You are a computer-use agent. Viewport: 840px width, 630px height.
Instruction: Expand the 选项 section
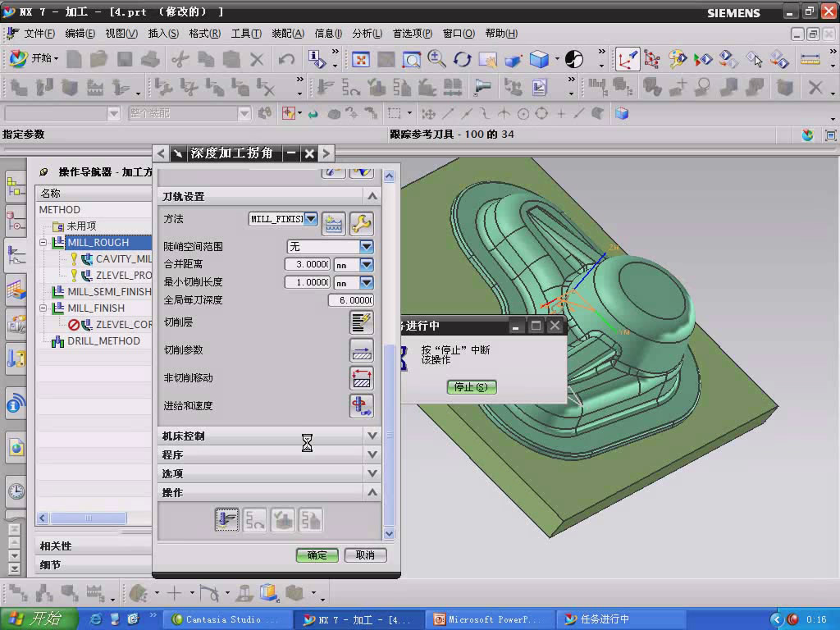[x=372, y=473]
